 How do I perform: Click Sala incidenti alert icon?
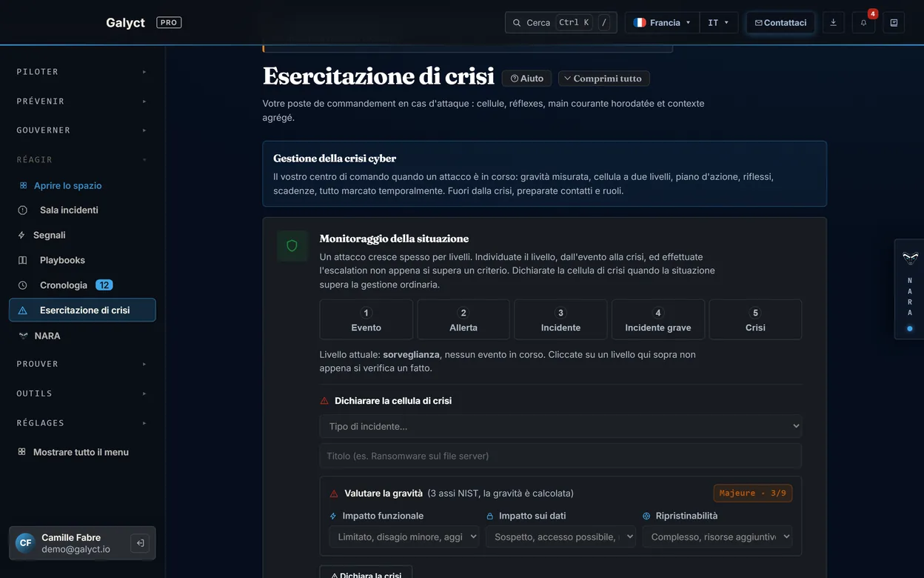click(22, 210)
